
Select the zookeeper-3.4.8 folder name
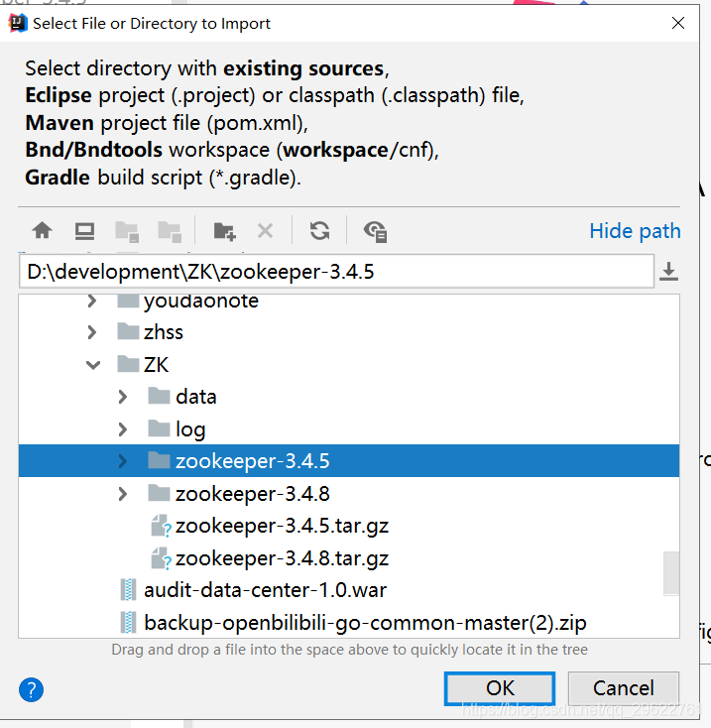(253, 494)
